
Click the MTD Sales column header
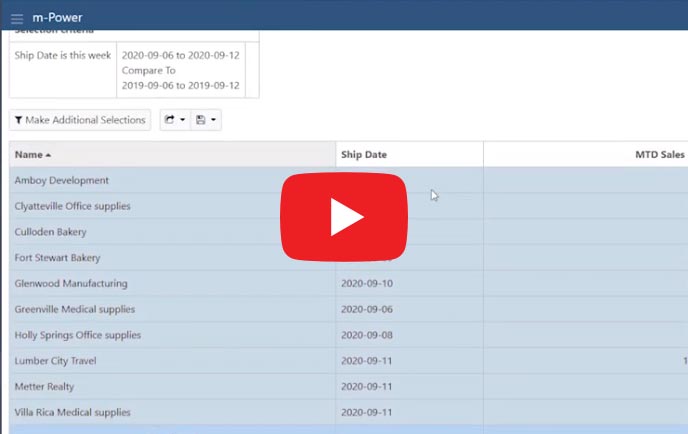[660, 155]
